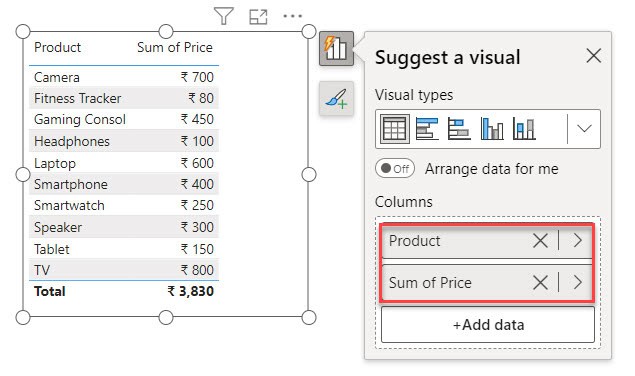The height and width of the screenshot is (376, 635).
Task: Select the Smartphone row
Action: [124, 184]
